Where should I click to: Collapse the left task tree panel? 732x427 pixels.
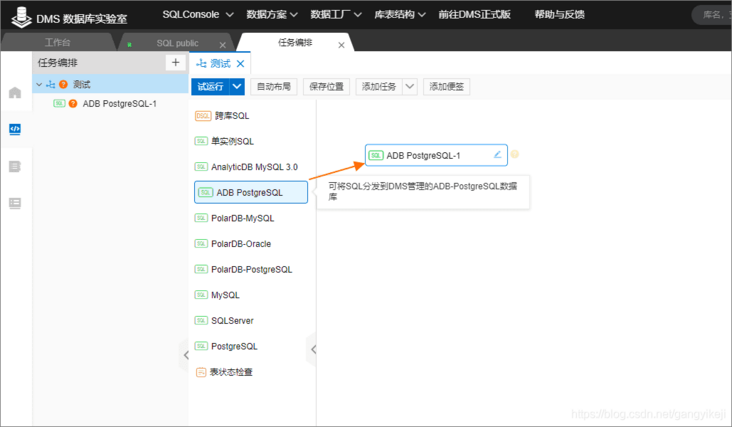coord(186,355)
